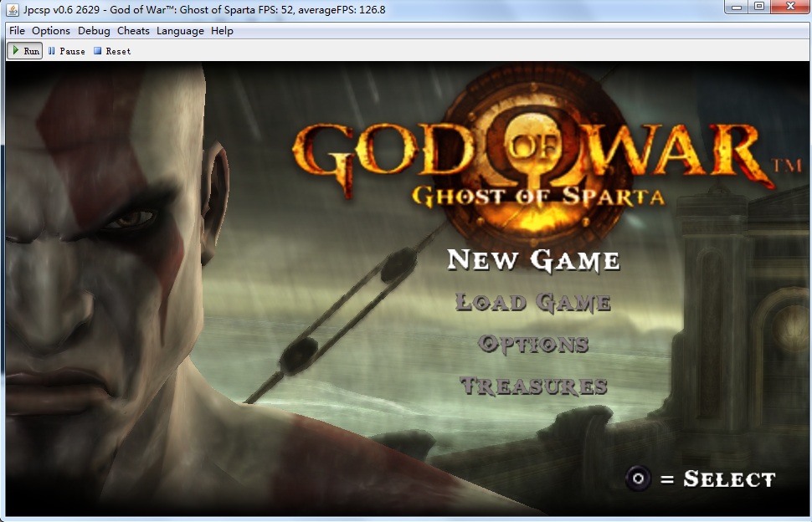Screen dimensions: 812x522
Task: Pause the emulation
Action: pos(67,51)
